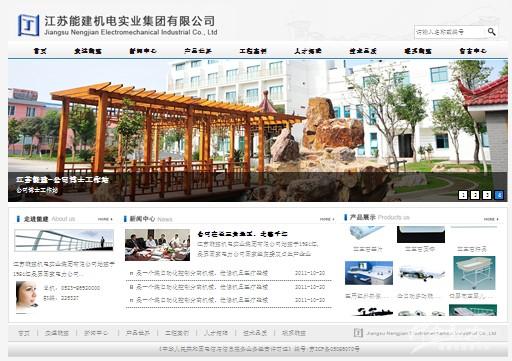Click the customer service woman portrait
512x361 pixels.
[27, 296]
